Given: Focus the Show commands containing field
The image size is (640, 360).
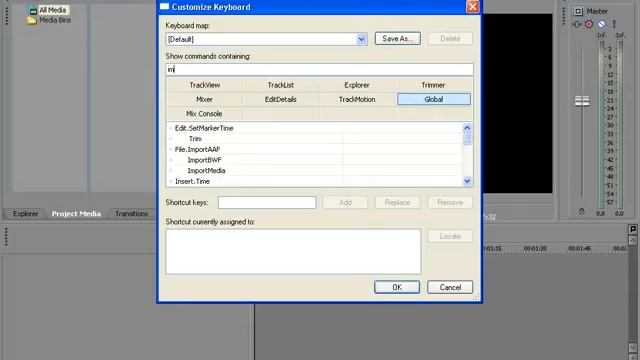Looking at the screenshot, I should coord(320,69).
